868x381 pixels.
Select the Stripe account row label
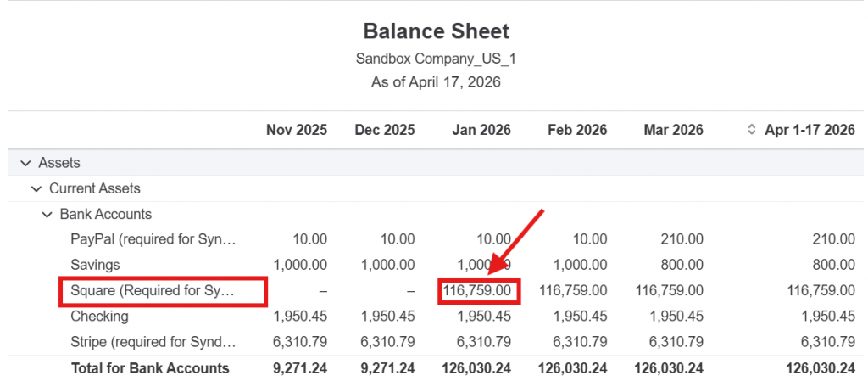153,342
